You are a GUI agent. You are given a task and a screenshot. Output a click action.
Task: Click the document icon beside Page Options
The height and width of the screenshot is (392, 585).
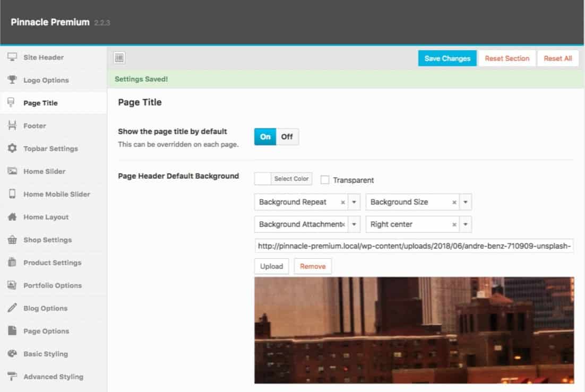(x=12, y=330)
